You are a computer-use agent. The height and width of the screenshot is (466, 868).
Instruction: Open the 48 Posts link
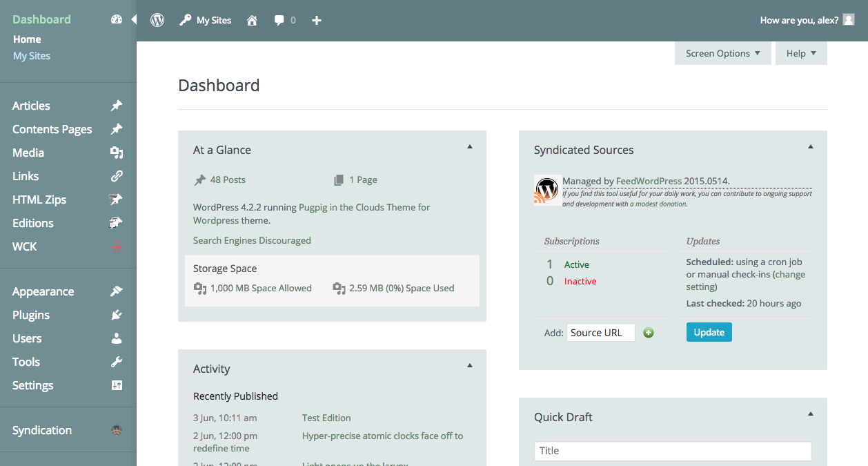pyautogui.click(x=228, y=179)
